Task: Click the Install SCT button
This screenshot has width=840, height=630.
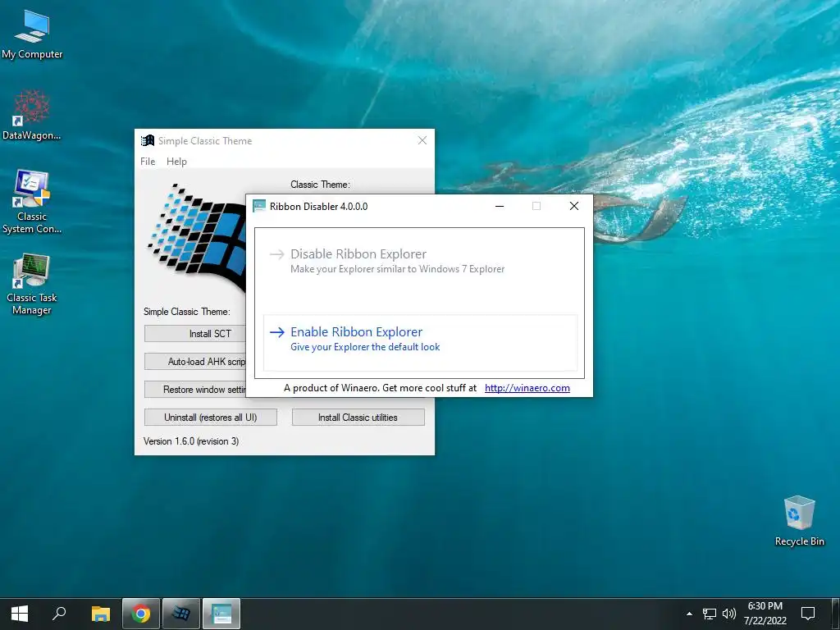Action: click(x=195, y=334)
